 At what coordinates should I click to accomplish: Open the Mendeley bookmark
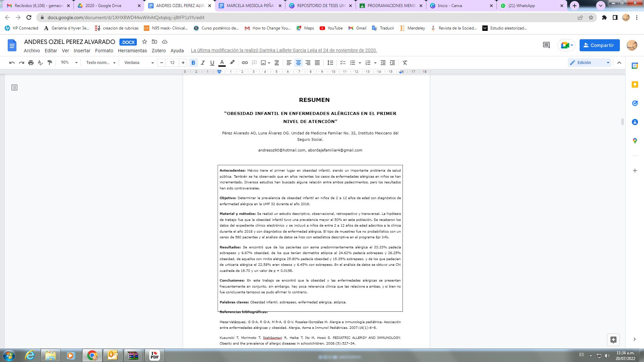pos(412,28)
